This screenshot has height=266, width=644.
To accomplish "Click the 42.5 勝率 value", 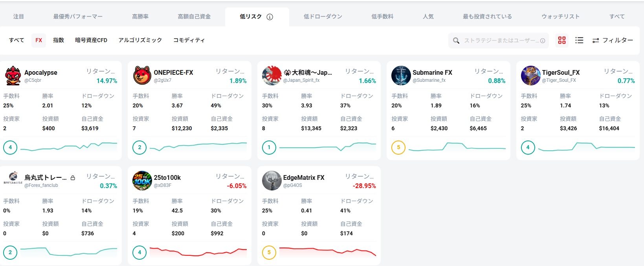I will click(177, 211).
